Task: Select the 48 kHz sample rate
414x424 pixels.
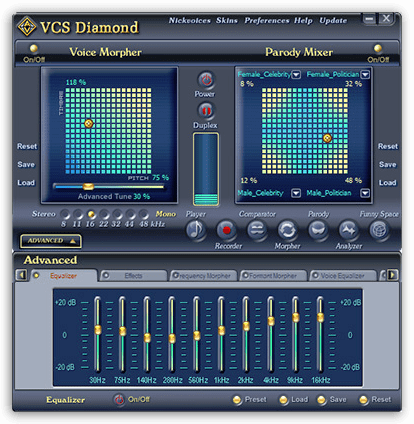Action: pos(143,214)
